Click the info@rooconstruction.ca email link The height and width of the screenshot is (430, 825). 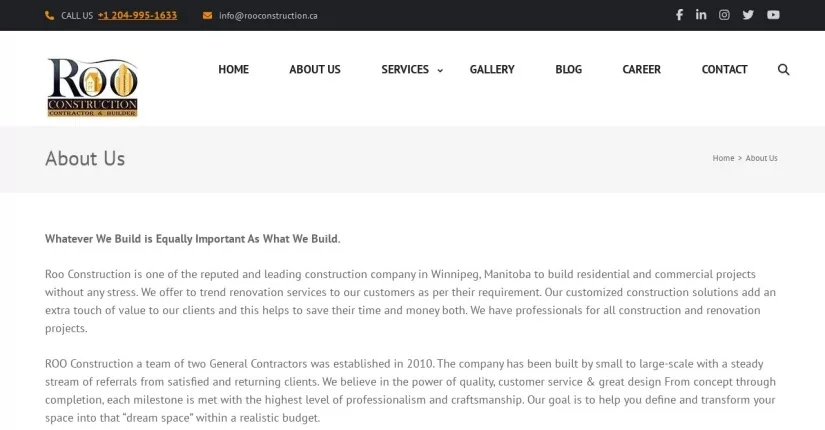[268, 16]
